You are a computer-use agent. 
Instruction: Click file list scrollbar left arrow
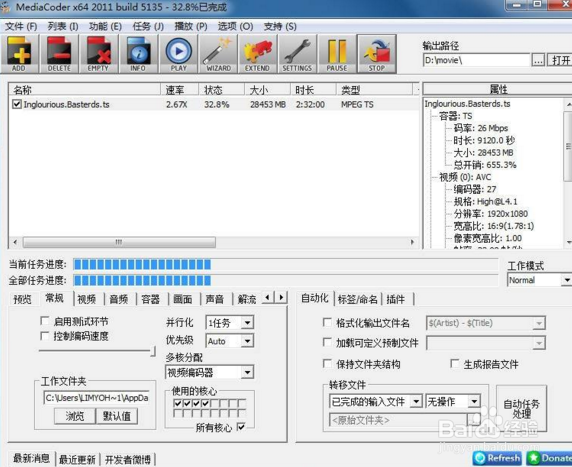tap(15, 242)
